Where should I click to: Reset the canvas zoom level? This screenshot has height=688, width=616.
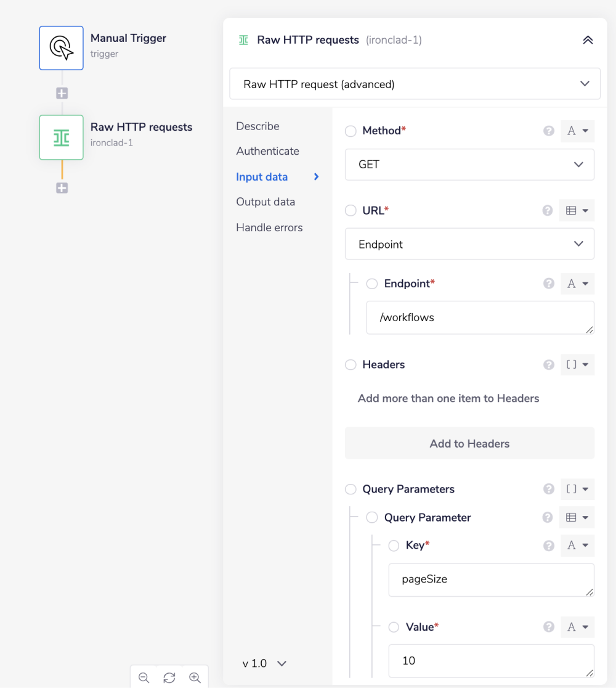(x=169, y=678)
